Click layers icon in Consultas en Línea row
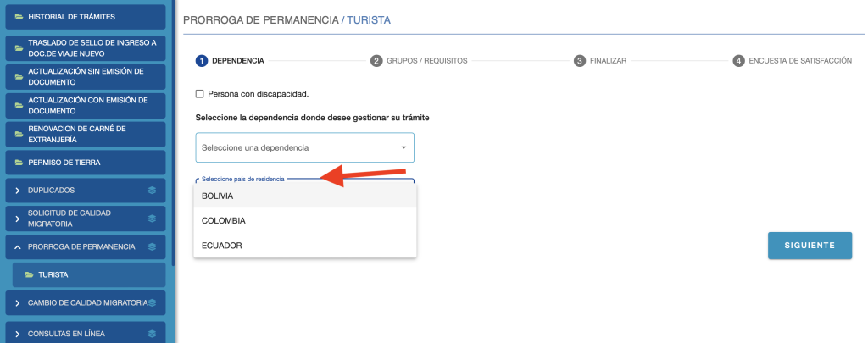The image size is (868, 343). coord(152,334)
